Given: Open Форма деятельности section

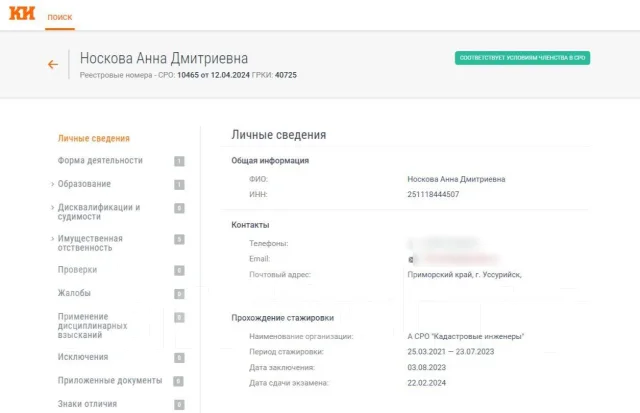Looking at the screenshot, I should coord(100,160).
